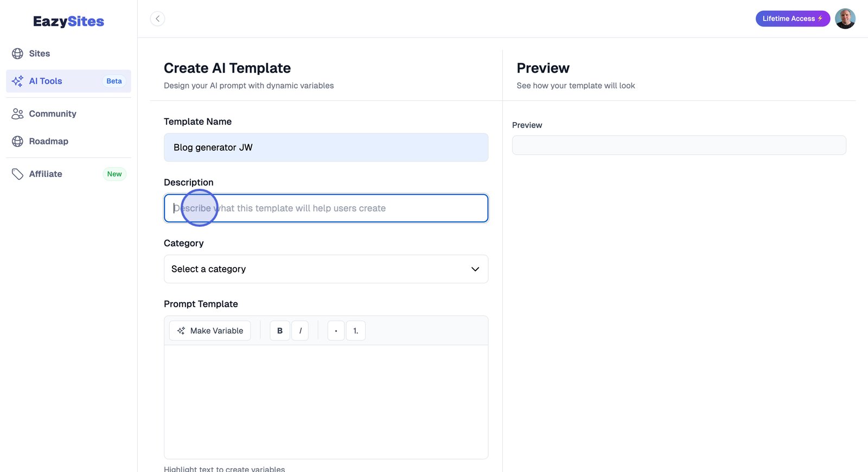Viewport: 868px width, 472px height.
Task: Insert a numbered list
Action: tap(355, 331)
